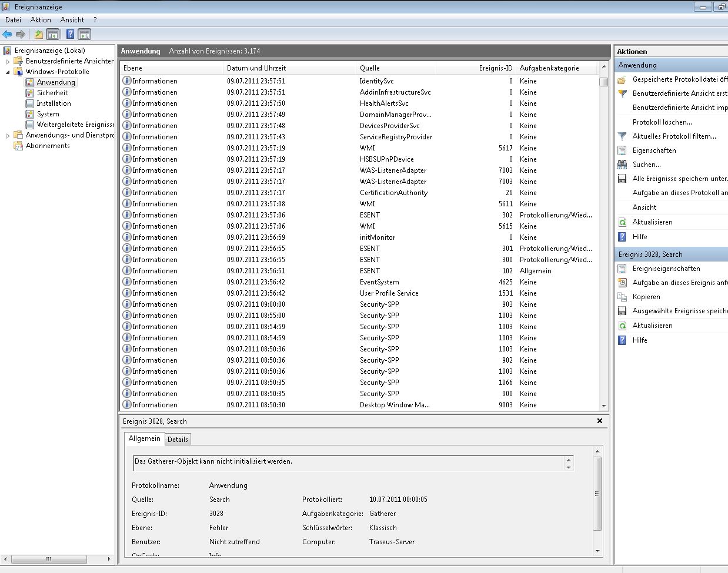
Task: Select the IdentitySvc event row
Action: pos(359,81)
